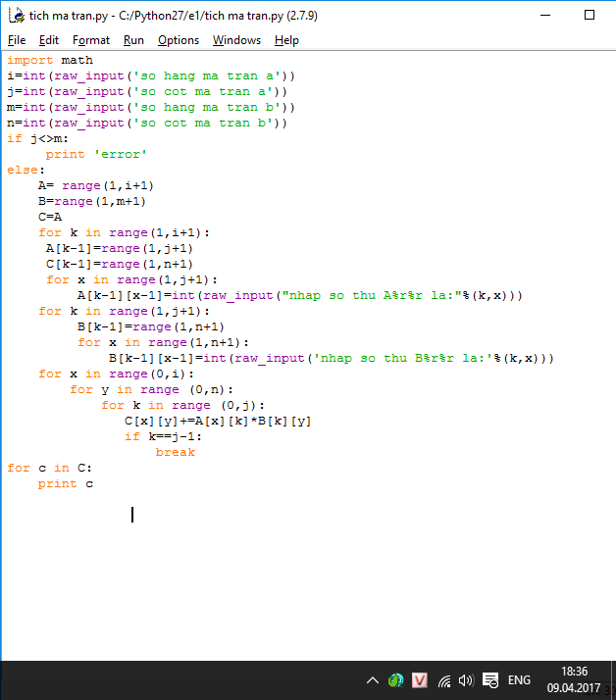Open the File menu
The image size is (616, 700).
[17, 40]
